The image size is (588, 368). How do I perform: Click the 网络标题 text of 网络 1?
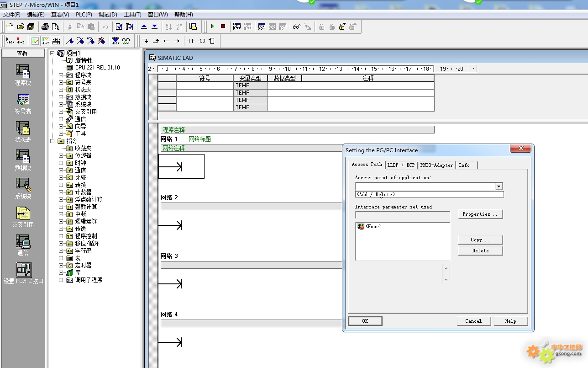click(199, 139)
